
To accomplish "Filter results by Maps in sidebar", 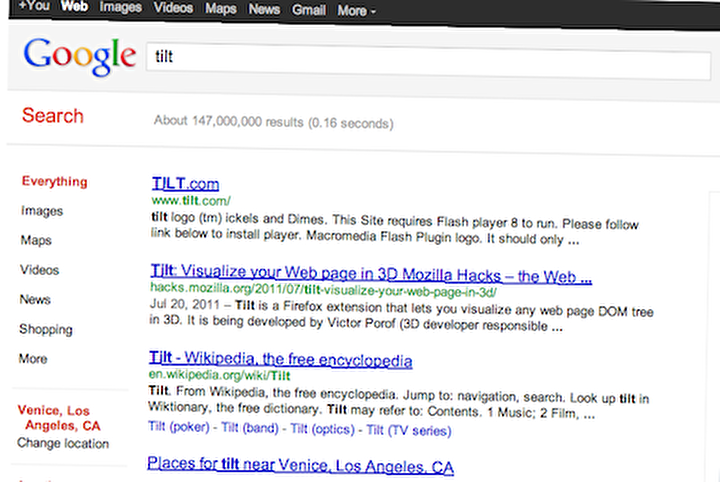I will click(x=36, y=241).
